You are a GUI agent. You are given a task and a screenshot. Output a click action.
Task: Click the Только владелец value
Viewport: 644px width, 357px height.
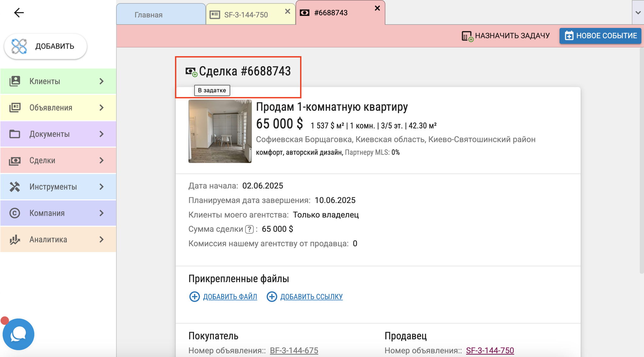tap(326, 215)
